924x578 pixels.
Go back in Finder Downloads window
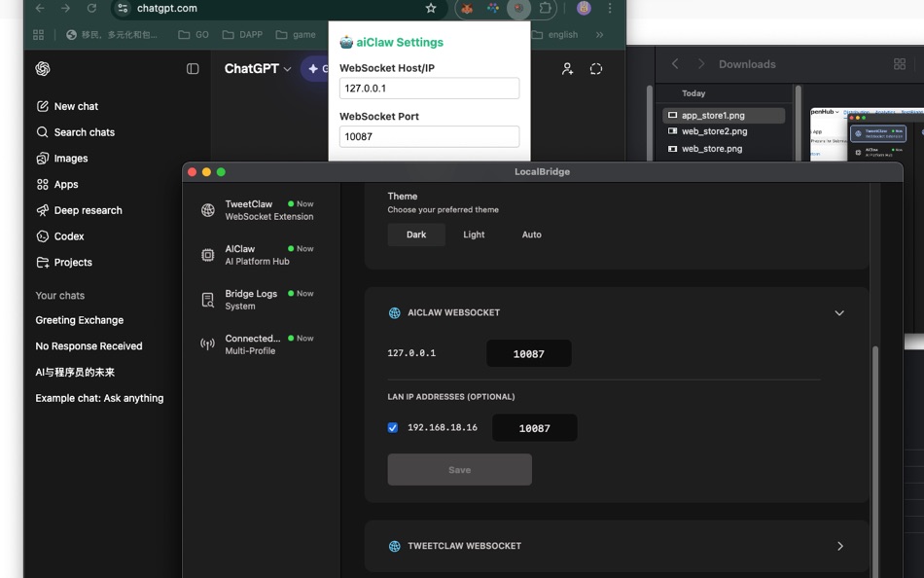[x=675, y=63]
